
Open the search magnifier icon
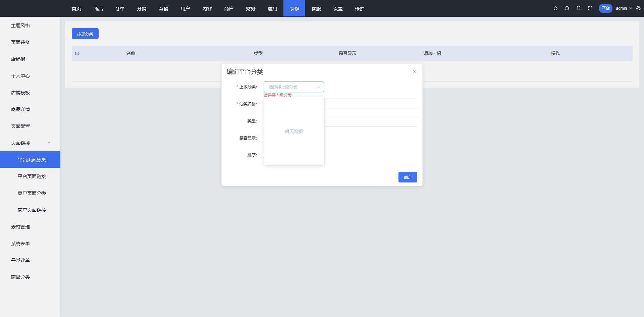567,8
